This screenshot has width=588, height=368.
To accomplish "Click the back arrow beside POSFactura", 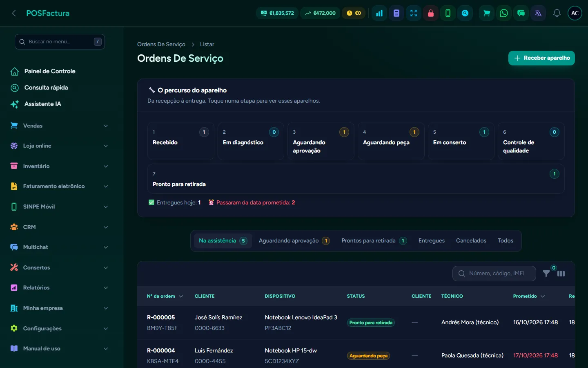I will point(14,13).
